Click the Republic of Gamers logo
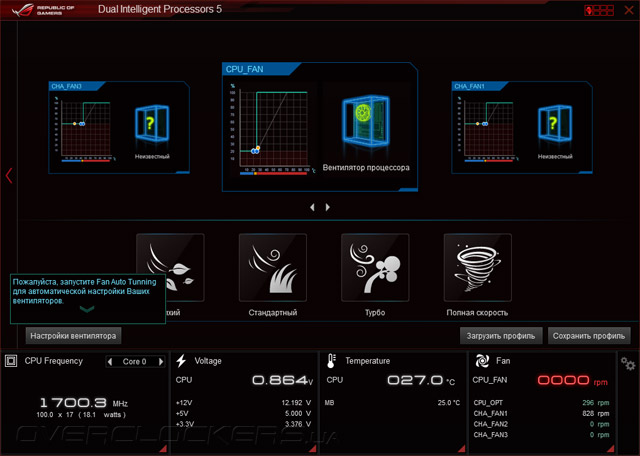The image size is (640, 456). point(43,10)
